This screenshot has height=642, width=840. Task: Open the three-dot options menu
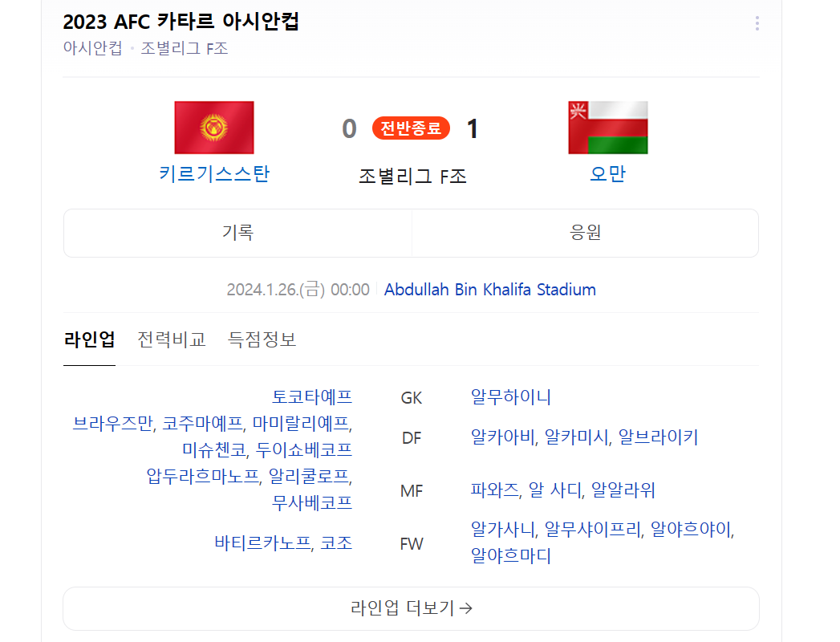pos(756,22)
